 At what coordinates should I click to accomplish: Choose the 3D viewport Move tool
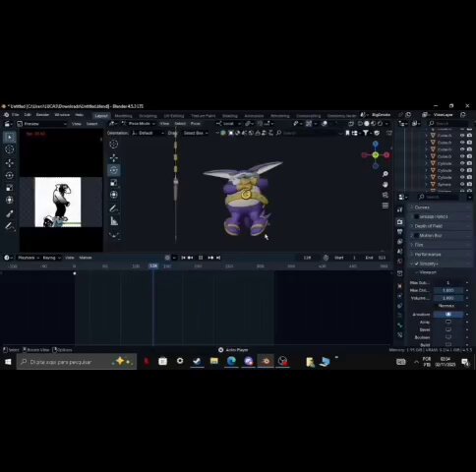[114, 158]
